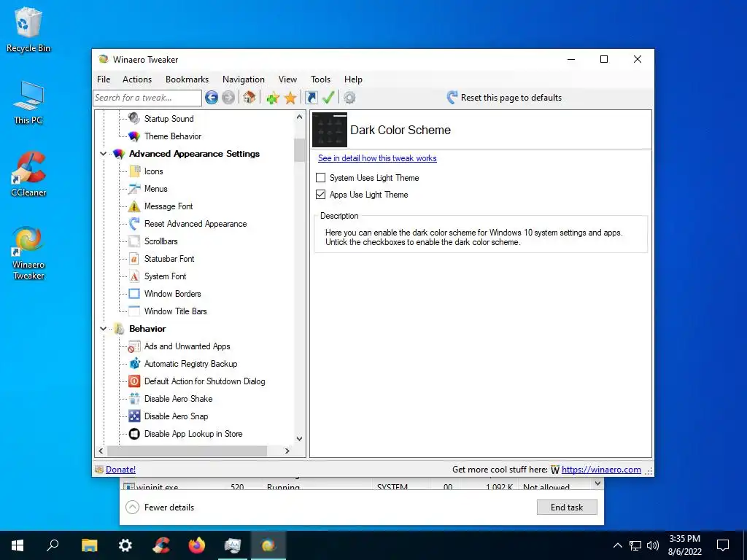747x560 pixels.
Task: Collapse Advanced Appearance Settings tree node
Action: [103, 154]
